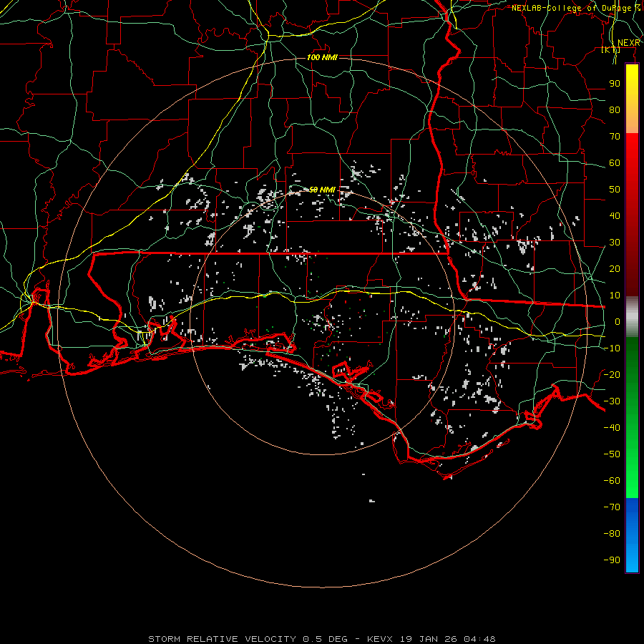Click the -10 knot scale label
The height and width of the screenshot is (644, 644).
612,348
